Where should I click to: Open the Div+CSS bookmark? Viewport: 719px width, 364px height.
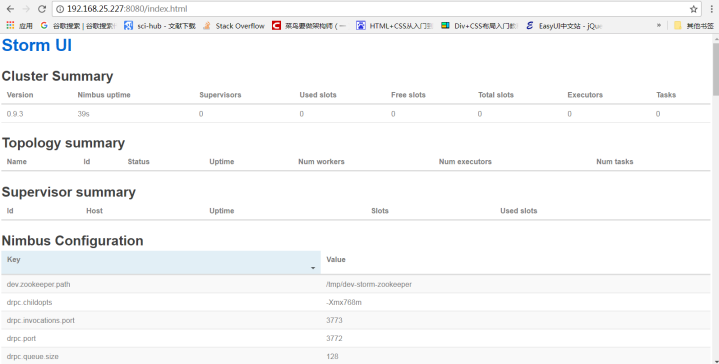pyautogui.click(x=479, y=26)
